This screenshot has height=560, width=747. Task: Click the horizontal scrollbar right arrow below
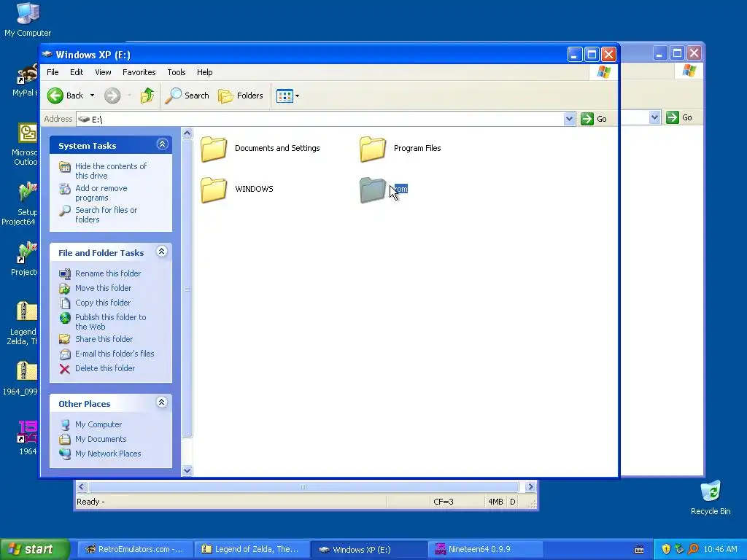point(530,486)
